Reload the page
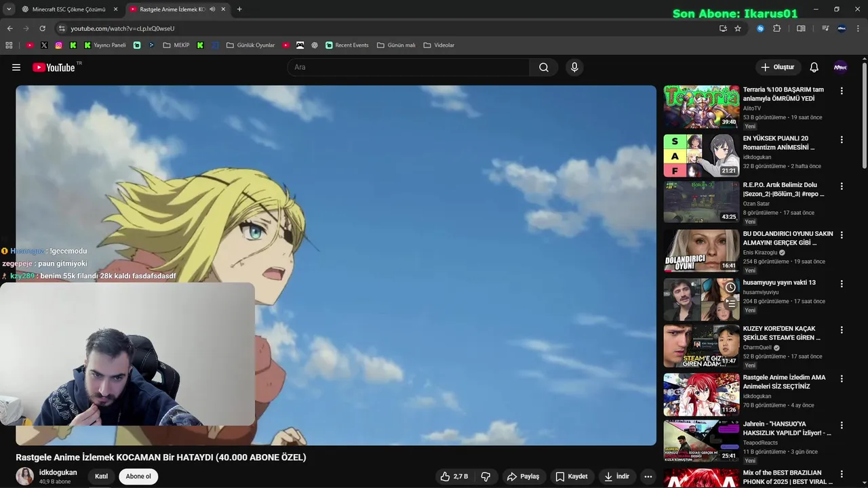This screenshot has width=868, height=488. pos(42,28)
